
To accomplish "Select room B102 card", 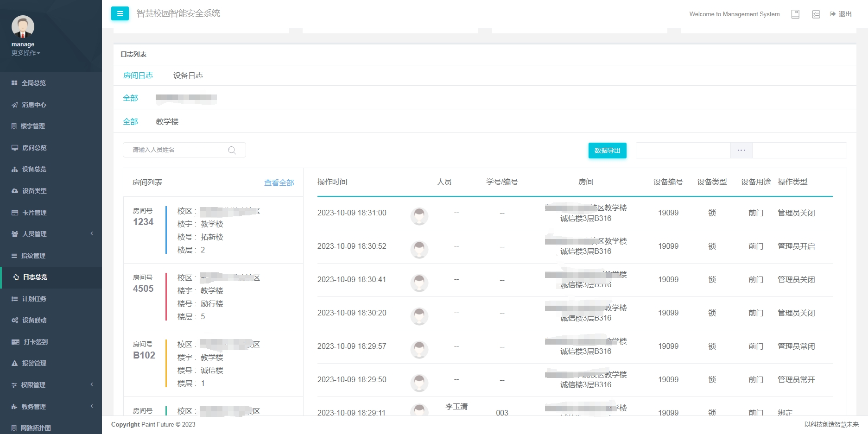I will [213, 364].
